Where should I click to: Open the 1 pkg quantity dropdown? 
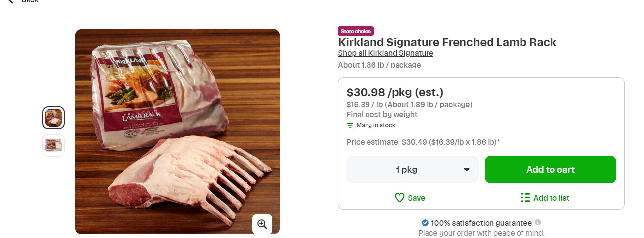coord(412,170)
